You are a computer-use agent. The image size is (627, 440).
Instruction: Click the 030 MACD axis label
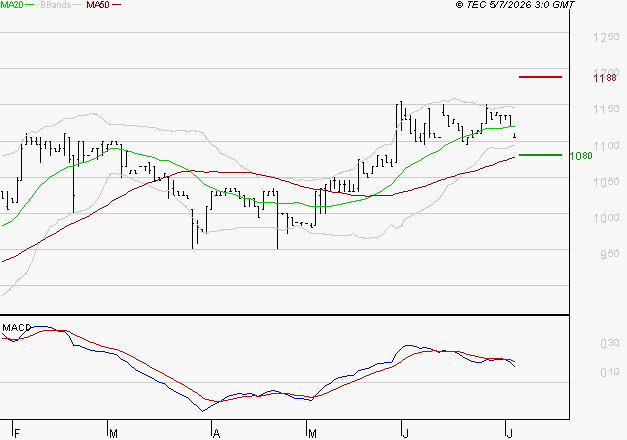click(x=610, y=343)
